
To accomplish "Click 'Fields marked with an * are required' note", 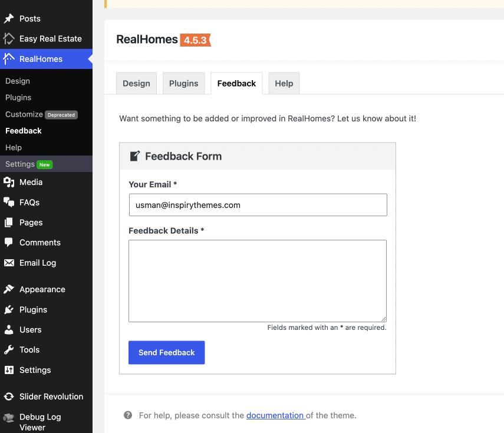I will tap(327, 328).
